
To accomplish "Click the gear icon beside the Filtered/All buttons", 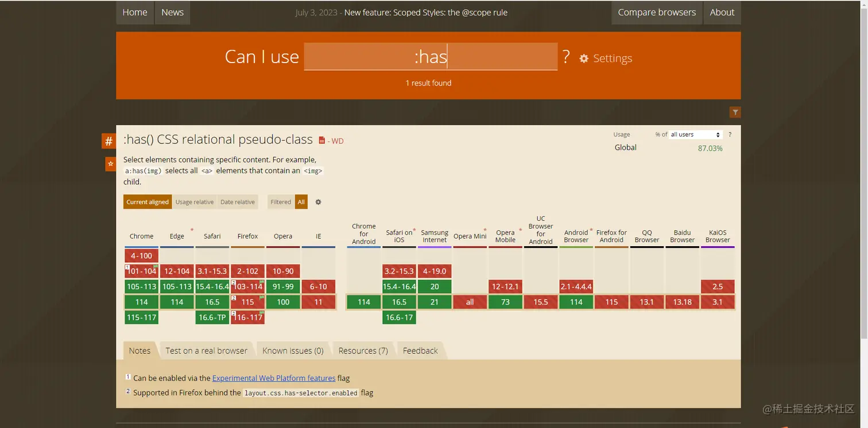I will (x=318, y=202).
